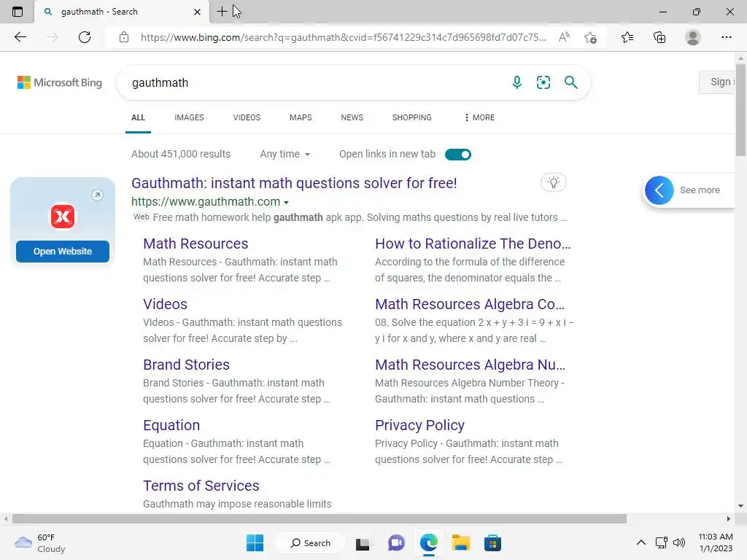747x560 pixels.
Task: Click the Forward navigation arrow
Action: [x=53, y=37]
